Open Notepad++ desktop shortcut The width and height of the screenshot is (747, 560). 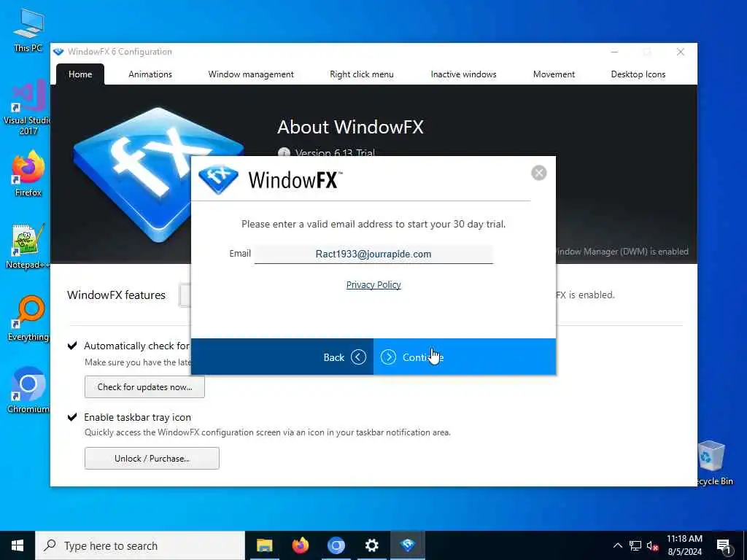[x=27, y=246]
